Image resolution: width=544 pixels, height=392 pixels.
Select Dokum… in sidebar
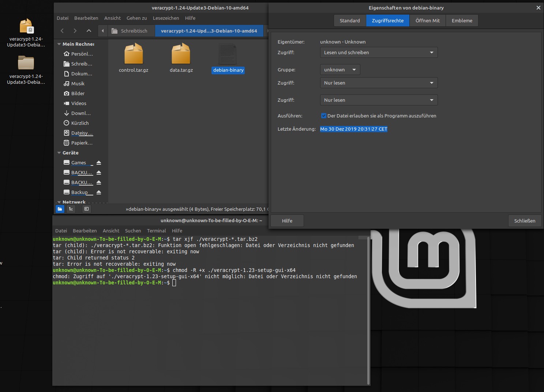(x=78, y=74)
